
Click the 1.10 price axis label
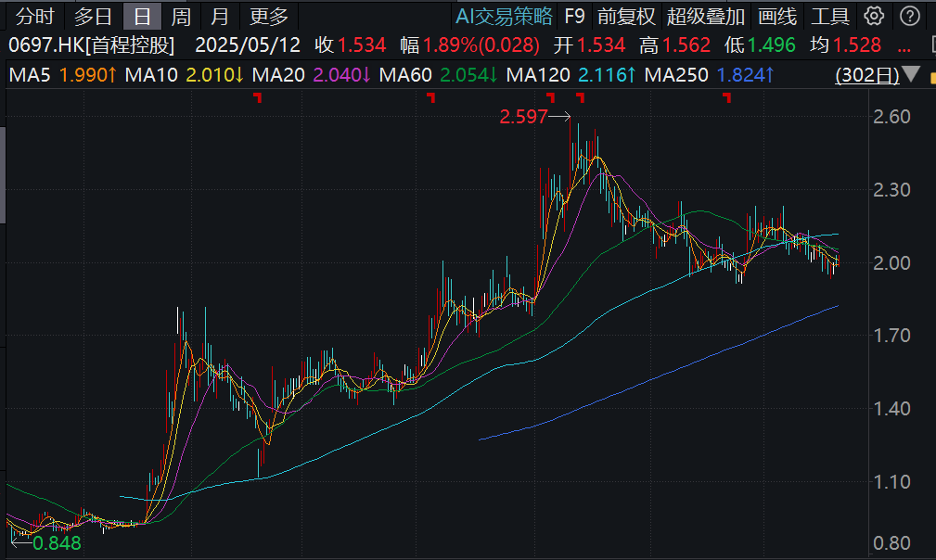pyautogui.click(x=891, y=482)
